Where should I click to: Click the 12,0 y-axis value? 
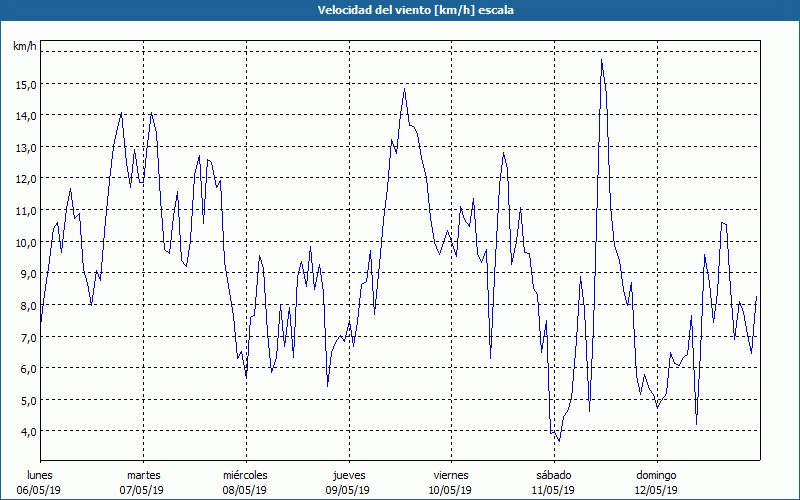(26, 180)
